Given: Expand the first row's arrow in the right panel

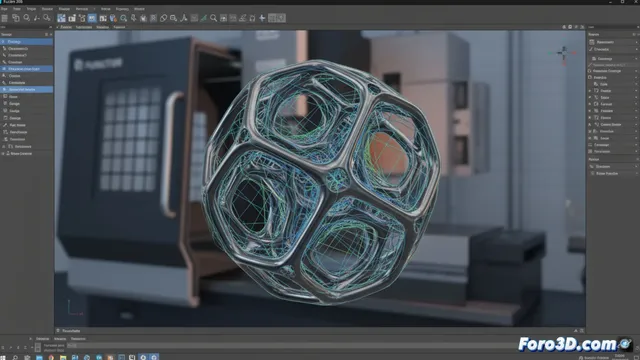Looking at the screenshot, I should point(636,42).
